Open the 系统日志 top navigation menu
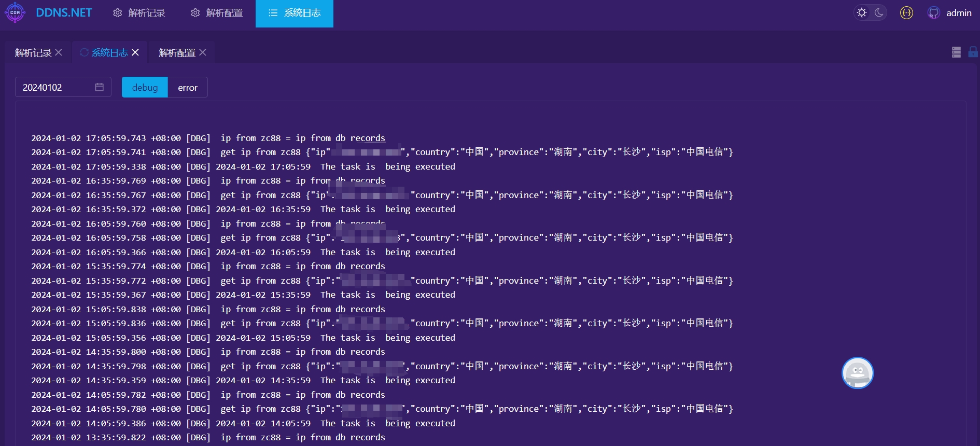This screenshot has width=980, height=446. pyautogui.click(x=295, y=13)
